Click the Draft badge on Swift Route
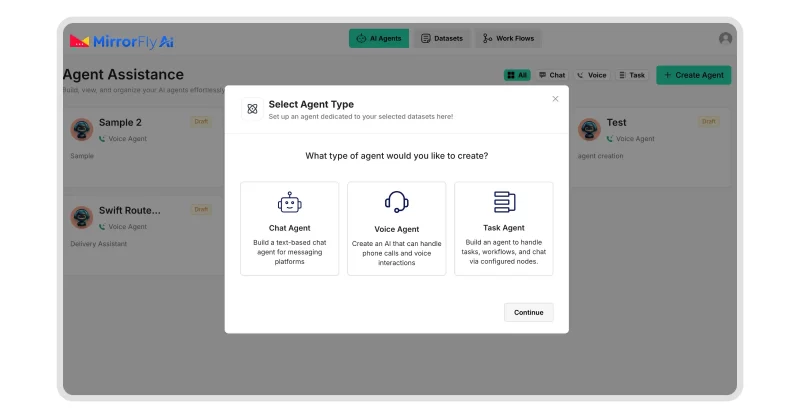Screen dimensions: 800x418 201,209
